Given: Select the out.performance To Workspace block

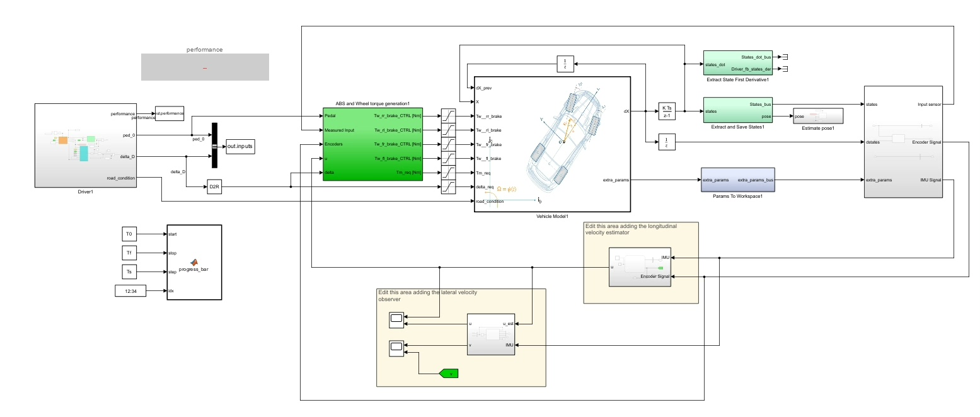Looking at the screenshot, I should (x=170, y=113).
